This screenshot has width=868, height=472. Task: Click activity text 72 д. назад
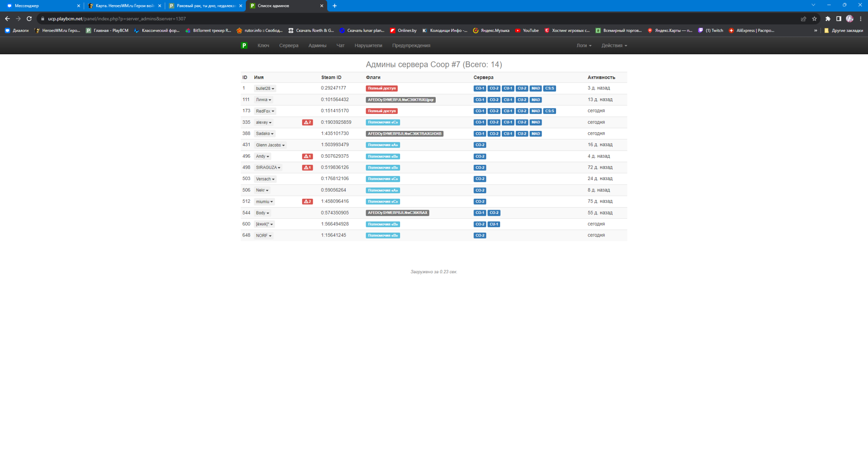pos(600,167)
